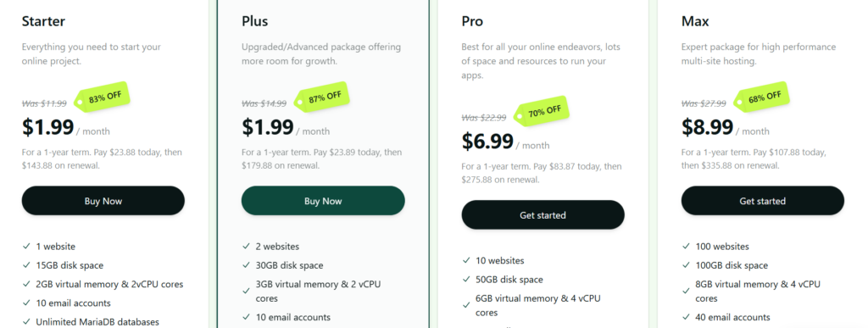This screenshot has width=868, height=328.
Task: Click checkmark beside 40 email accounts
Action: pyautogui.click(x=686, y=317)
